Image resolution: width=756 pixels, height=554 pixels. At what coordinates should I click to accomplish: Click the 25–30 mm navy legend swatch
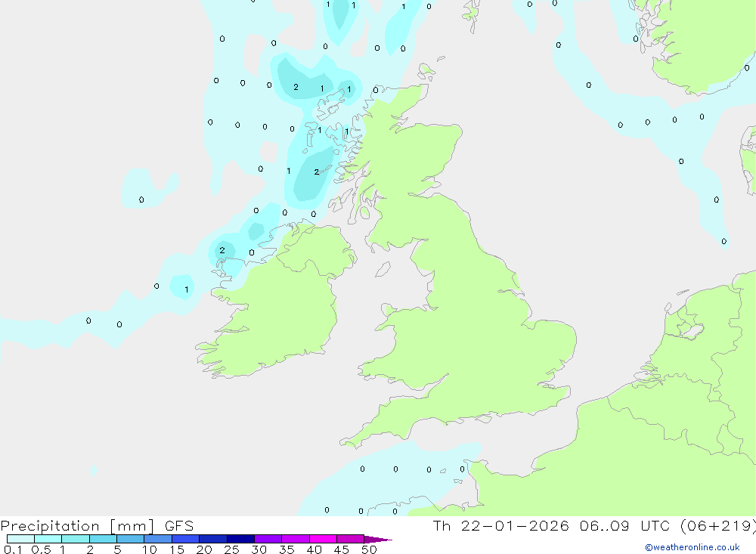240,539
